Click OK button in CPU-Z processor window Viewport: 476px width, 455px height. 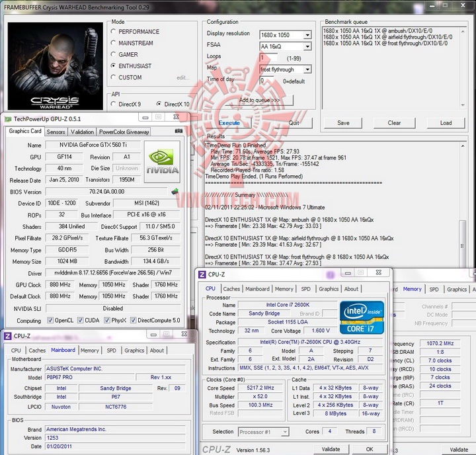click(370, 449)
